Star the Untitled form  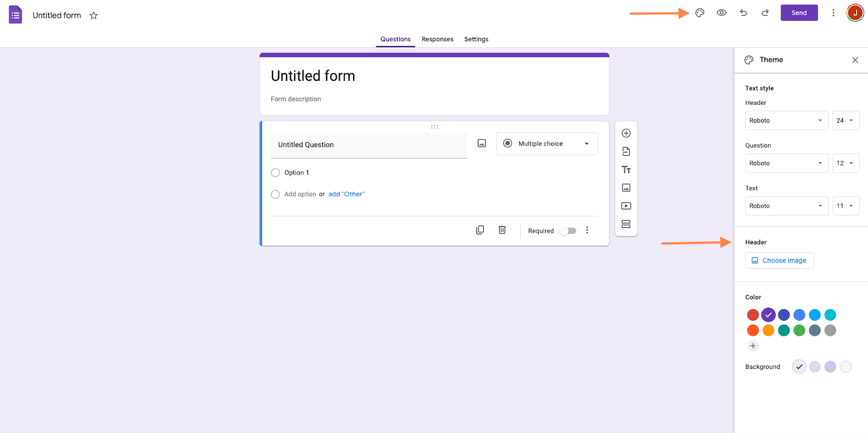(x=94, y=16)
